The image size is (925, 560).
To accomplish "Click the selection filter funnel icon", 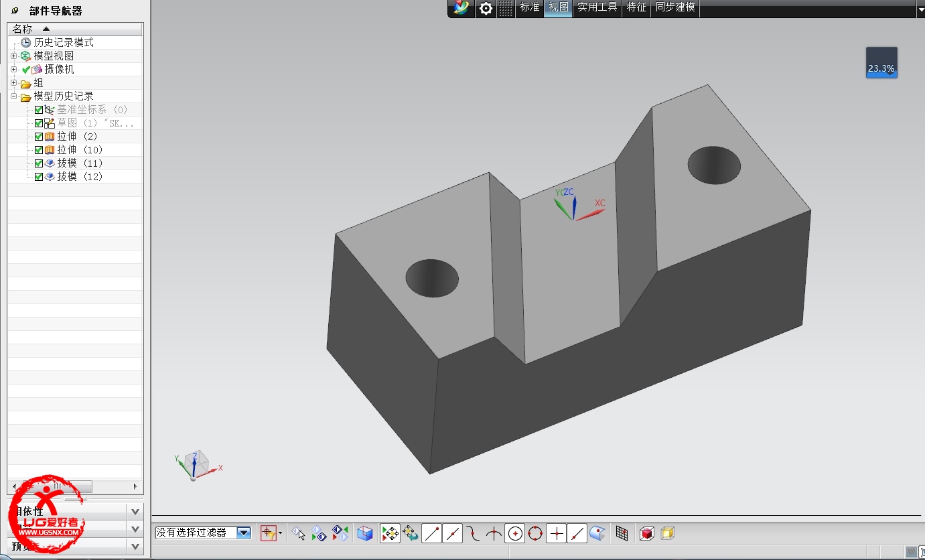I will (268, 533).
